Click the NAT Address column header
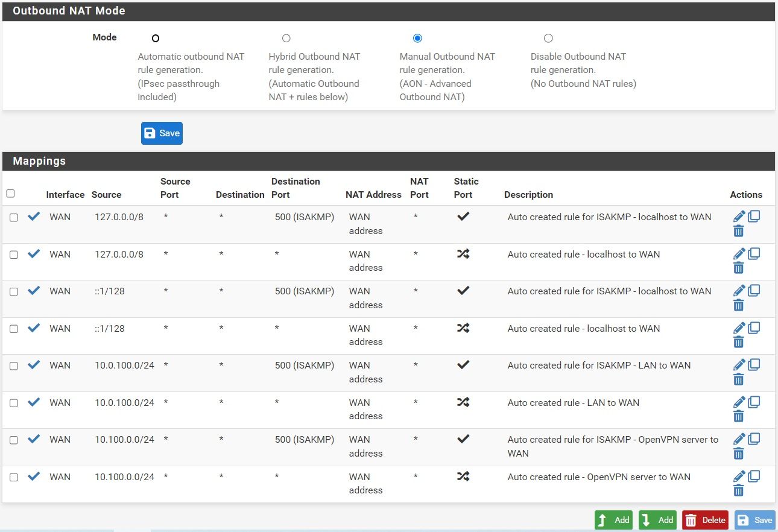Viewport: 778px width, 532px height. [x=373, y=195]
